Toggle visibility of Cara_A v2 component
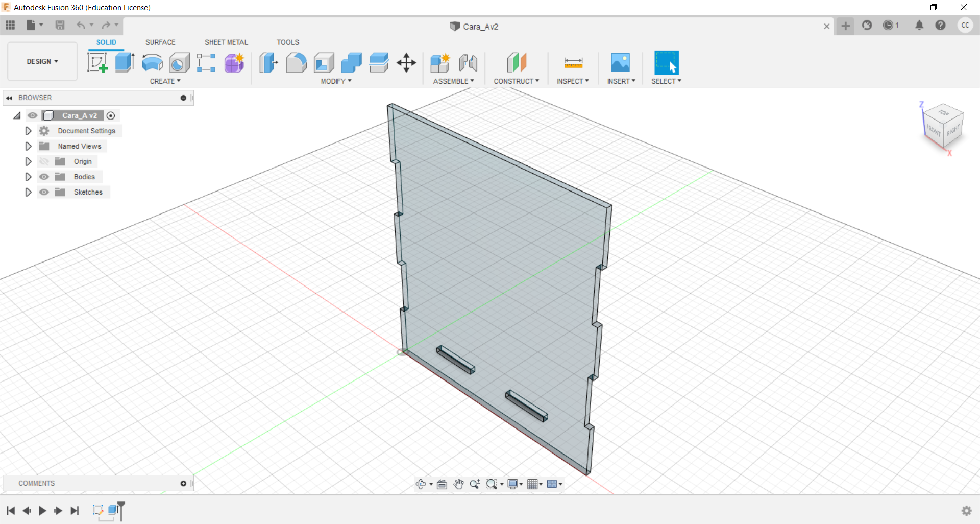 click(x=33, y=115)
